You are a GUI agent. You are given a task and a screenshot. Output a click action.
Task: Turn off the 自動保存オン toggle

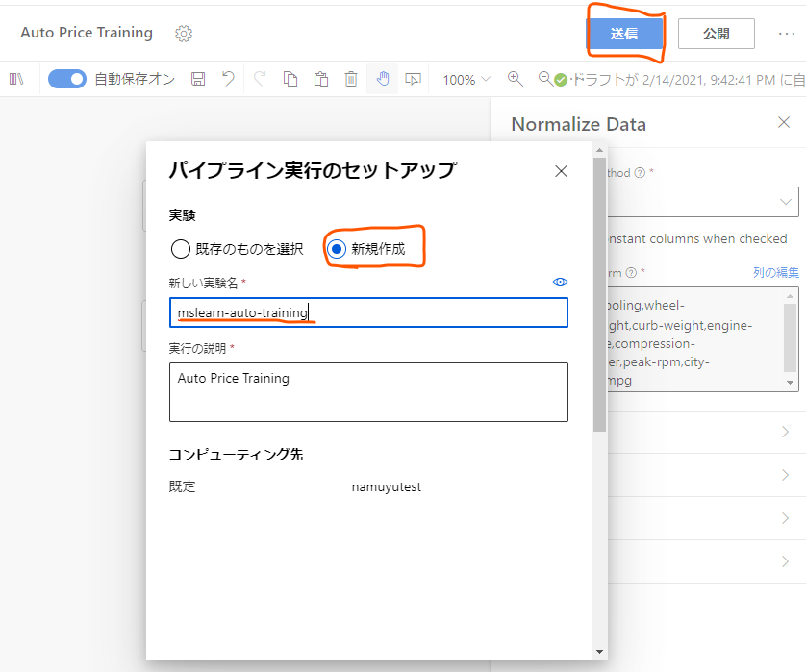66,79
